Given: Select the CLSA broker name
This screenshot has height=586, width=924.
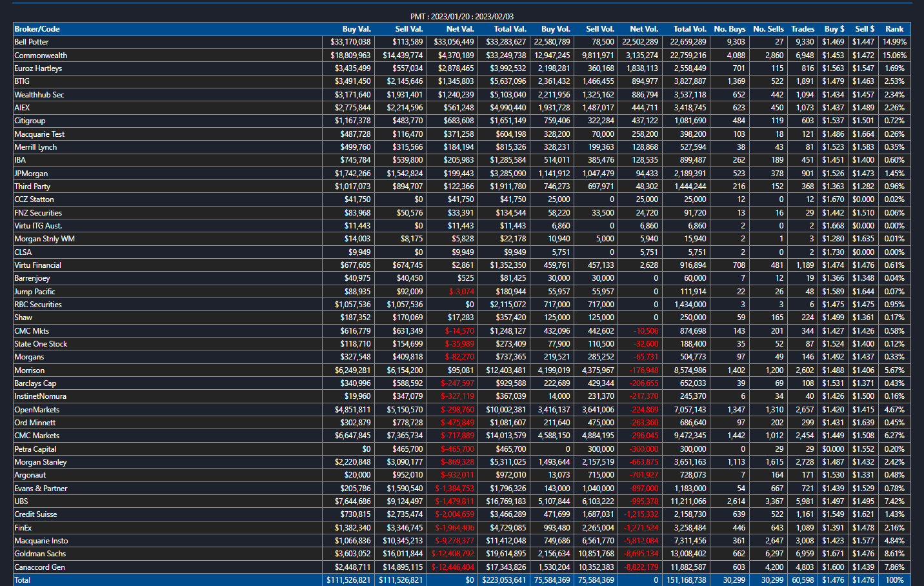Looking at the screenshot, I should (x=23, y=252).
